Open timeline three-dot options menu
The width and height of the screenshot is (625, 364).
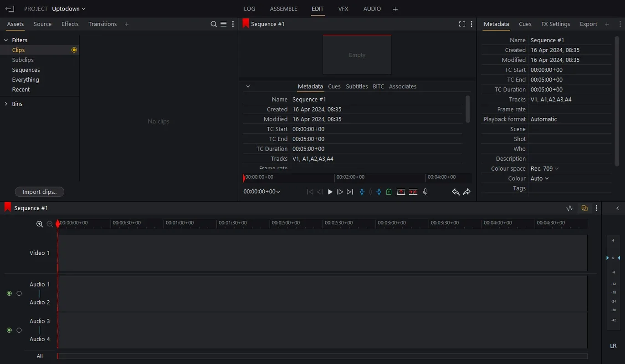(x=596, y=208)
